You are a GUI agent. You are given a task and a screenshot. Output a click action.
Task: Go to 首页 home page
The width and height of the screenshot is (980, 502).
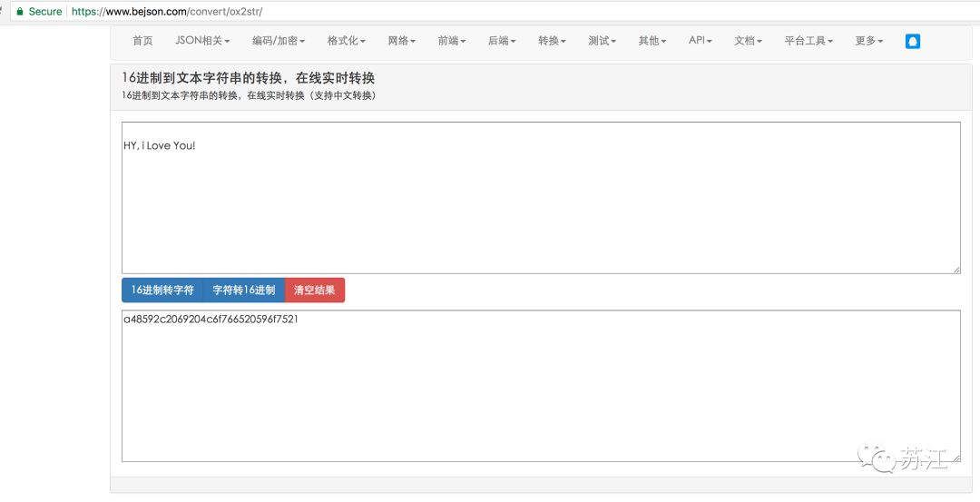(142, 41)
